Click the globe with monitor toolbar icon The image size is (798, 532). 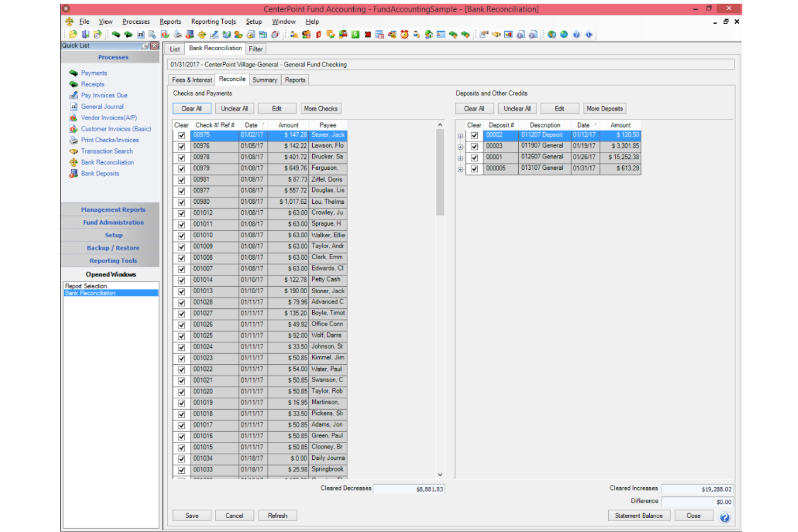552,34
